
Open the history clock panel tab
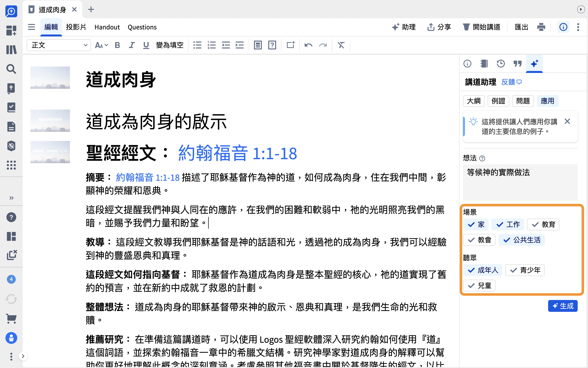coord(501,64)
